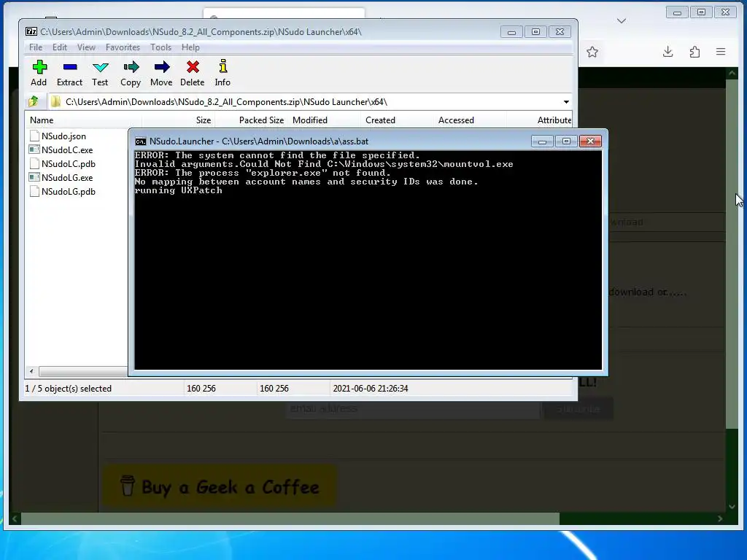
Task: Click the email address field on webpage
Action: [x=413, y=408]
